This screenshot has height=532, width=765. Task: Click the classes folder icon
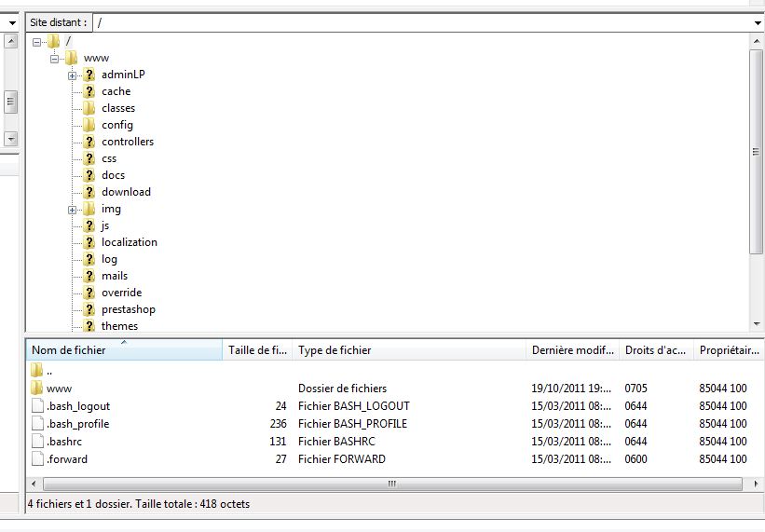pos(89,108)
